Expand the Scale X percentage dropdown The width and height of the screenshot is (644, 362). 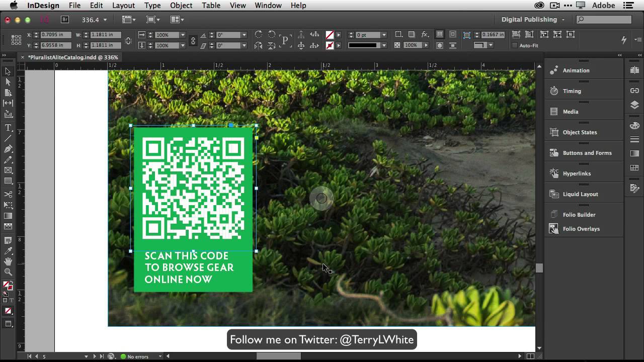coord(182,35)
